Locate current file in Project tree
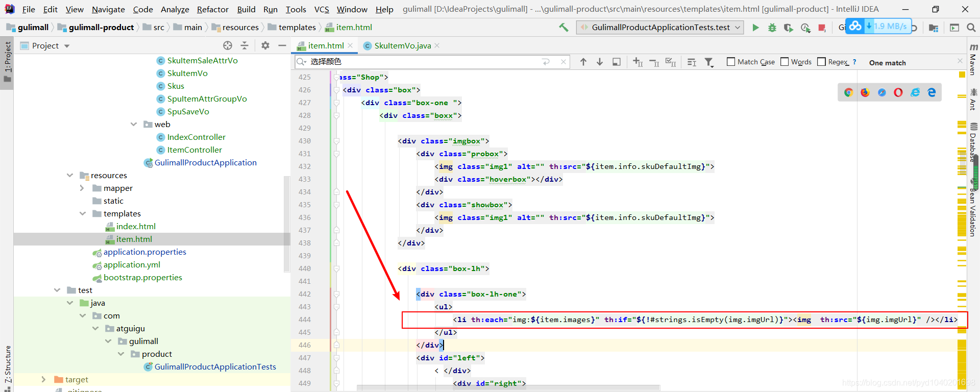Screen dimensions: 980x392 (x=228, y=45)
